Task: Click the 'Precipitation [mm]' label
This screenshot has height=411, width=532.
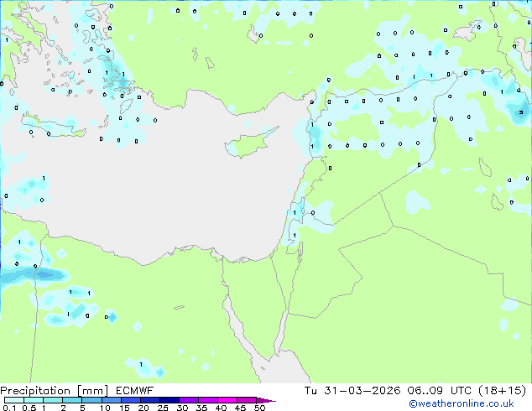Action: click(x=54, y=391)
